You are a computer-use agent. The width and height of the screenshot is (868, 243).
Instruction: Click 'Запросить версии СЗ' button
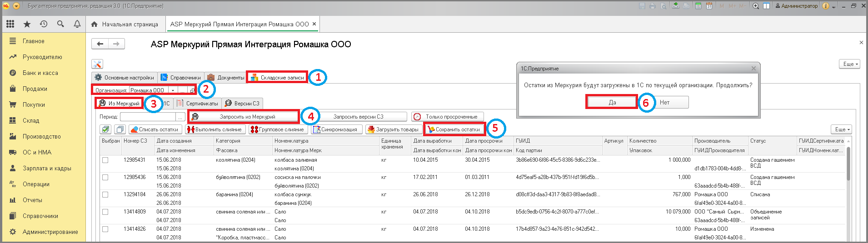[358, 117]
